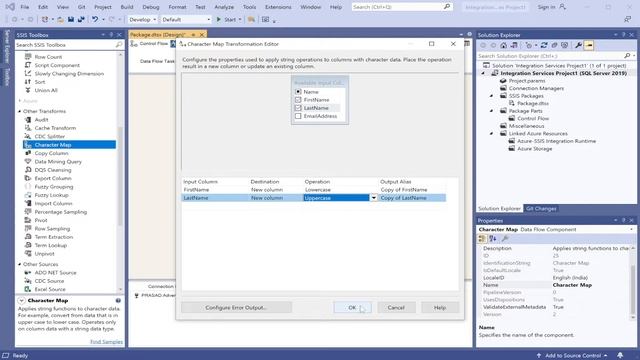640x360 pixels.
Task: Click Search Solution Explorer field
Action: pyautogui.click(x=551, y=56)
